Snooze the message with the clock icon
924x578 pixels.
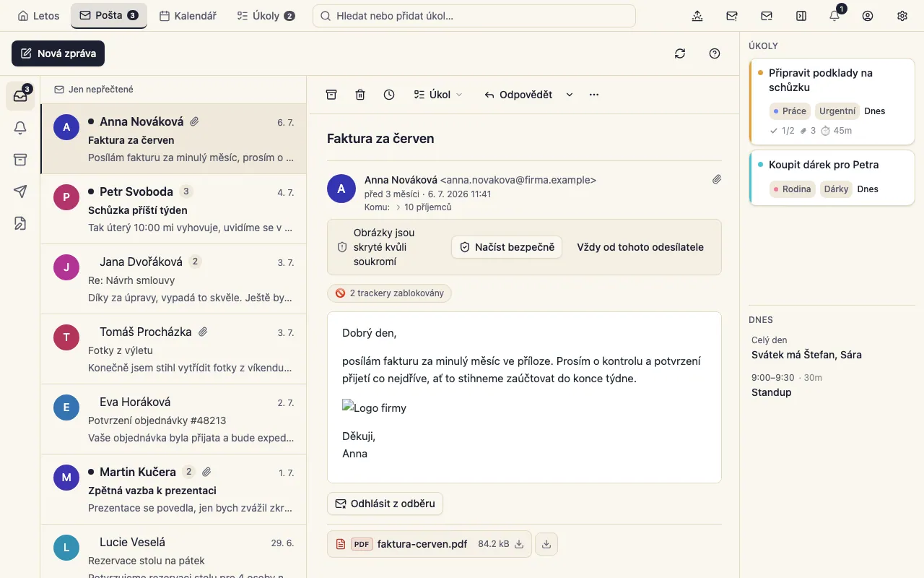click(389, 95)
